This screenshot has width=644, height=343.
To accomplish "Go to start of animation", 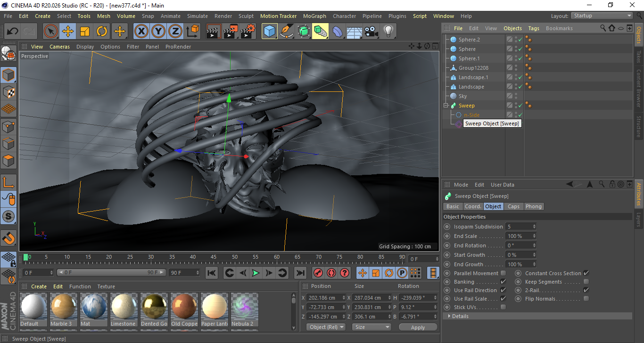I will (x=212, y=273).
